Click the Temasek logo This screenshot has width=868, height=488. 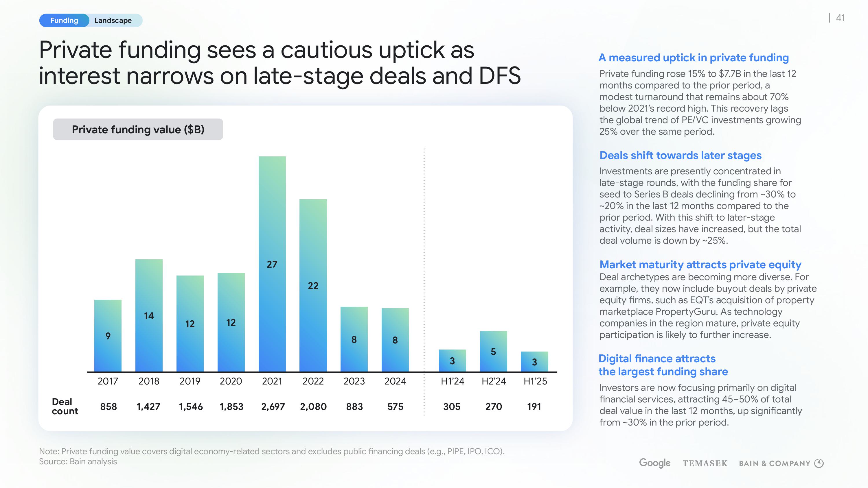pos(705,463)
